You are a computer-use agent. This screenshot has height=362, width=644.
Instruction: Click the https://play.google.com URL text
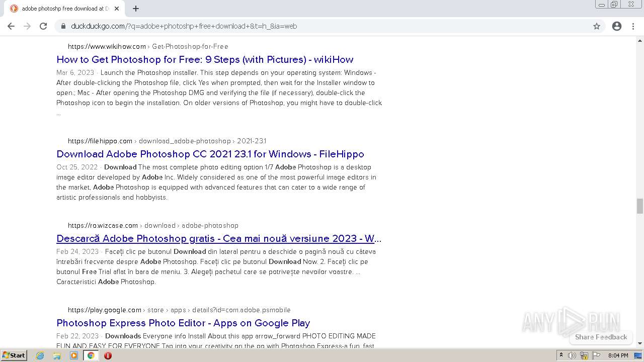pyautogui.click(x=105, y=310)
